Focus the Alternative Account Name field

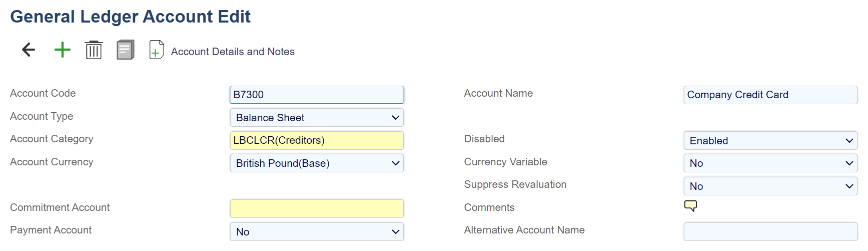click(x=770, y=231)
